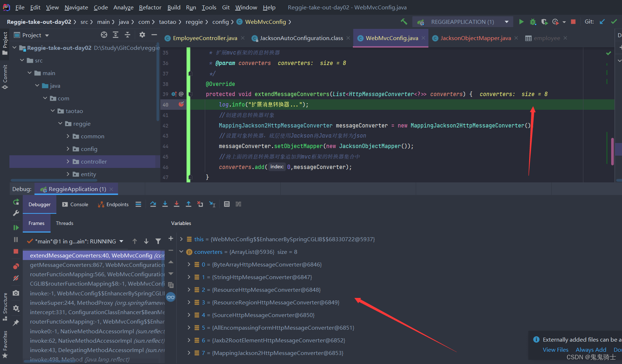
Task: Open debug settings gear icon
Action: 16,308
